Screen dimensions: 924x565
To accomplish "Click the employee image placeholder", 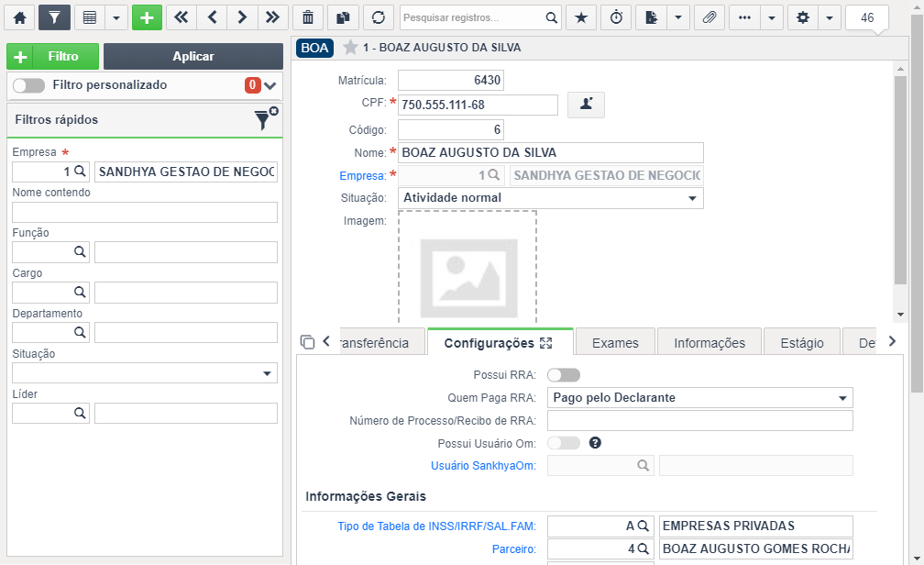I will point(467,269).
